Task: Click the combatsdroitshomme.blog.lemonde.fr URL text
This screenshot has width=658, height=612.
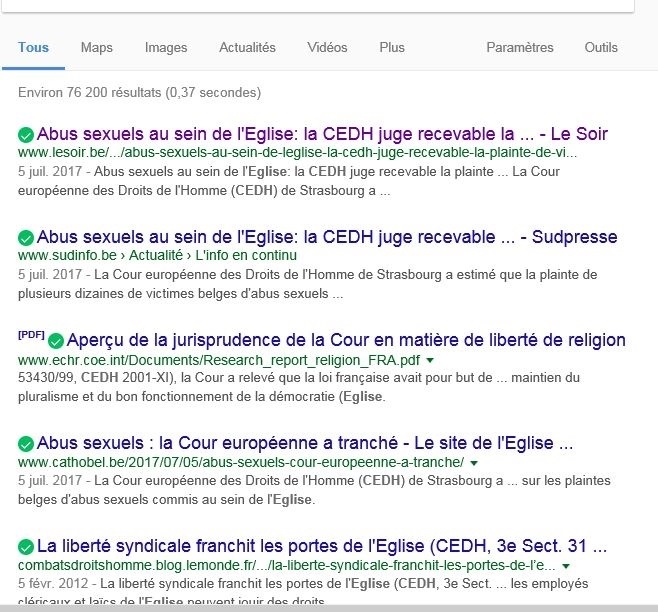Action: click(x=287, y=565)
